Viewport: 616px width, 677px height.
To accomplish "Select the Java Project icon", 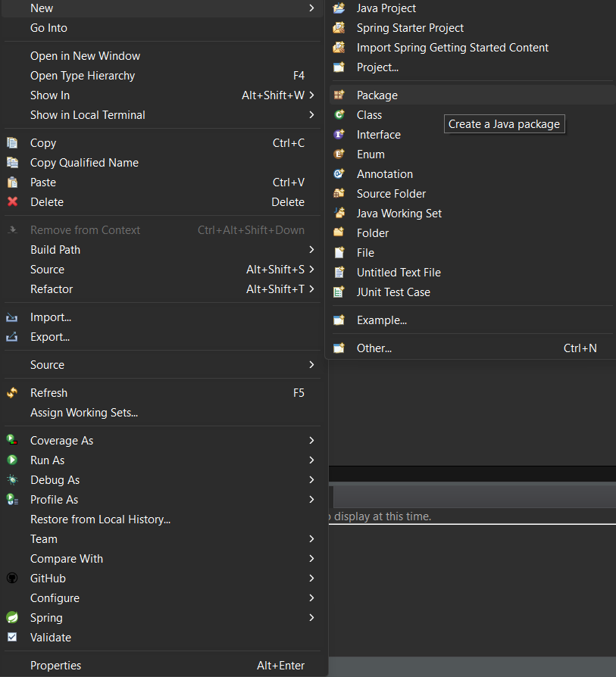I will [340, 8].
